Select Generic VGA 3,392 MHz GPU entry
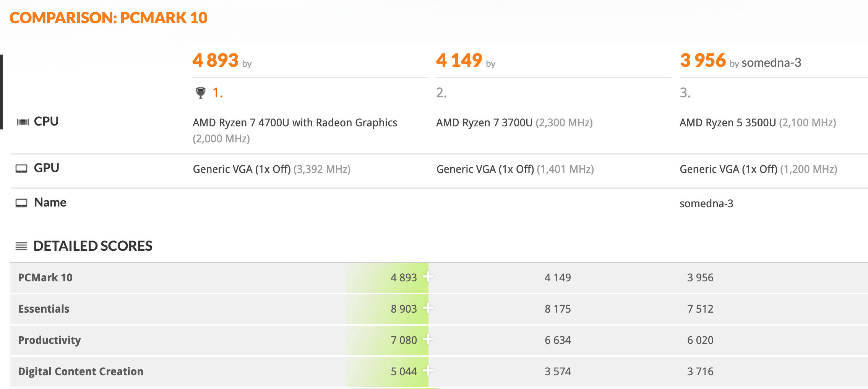 tap(271, 169)
